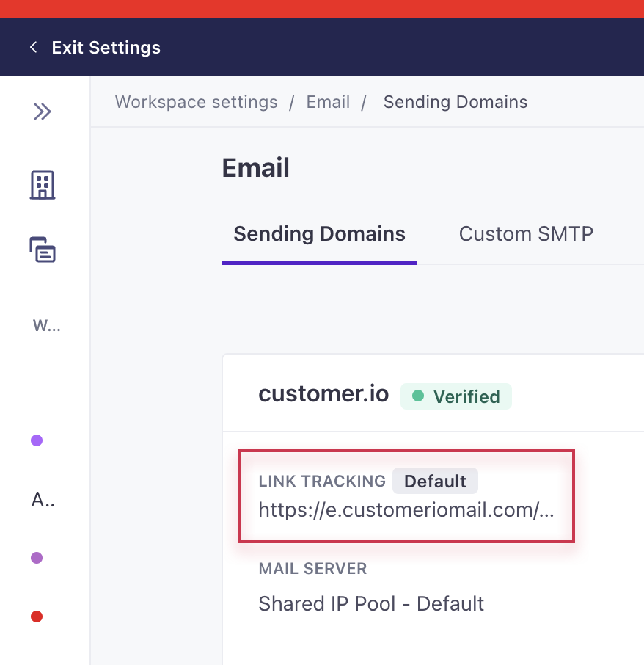Select the purple dot above "A.."
The width and height of the screenshot is (644, 665).
pos(37,440)
